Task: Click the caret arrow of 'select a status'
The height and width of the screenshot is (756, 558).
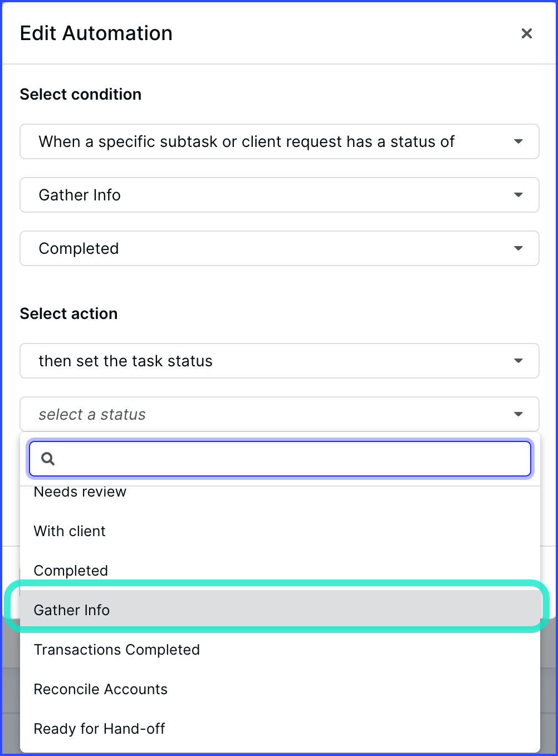Action: pos(518,414)
